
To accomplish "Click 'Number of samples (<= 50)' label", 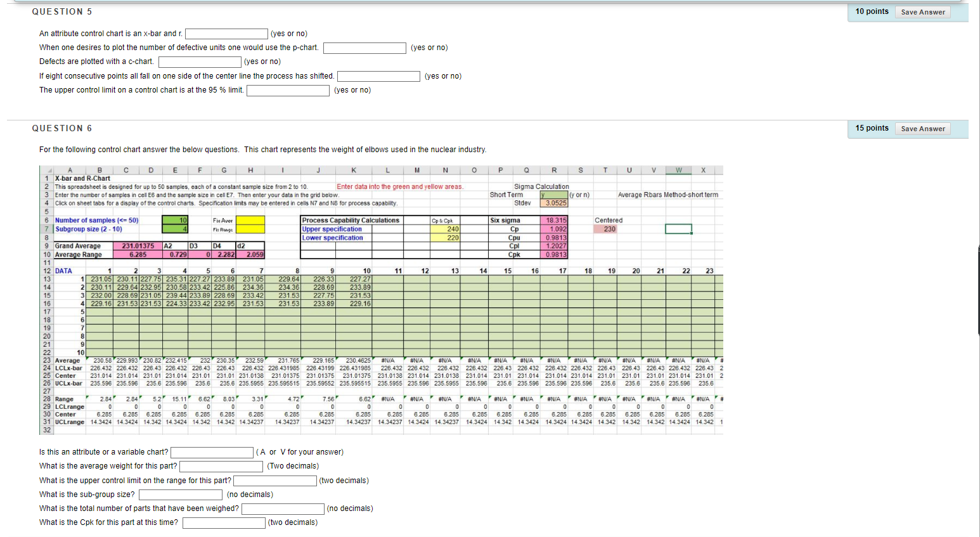I will click(96, 220).
